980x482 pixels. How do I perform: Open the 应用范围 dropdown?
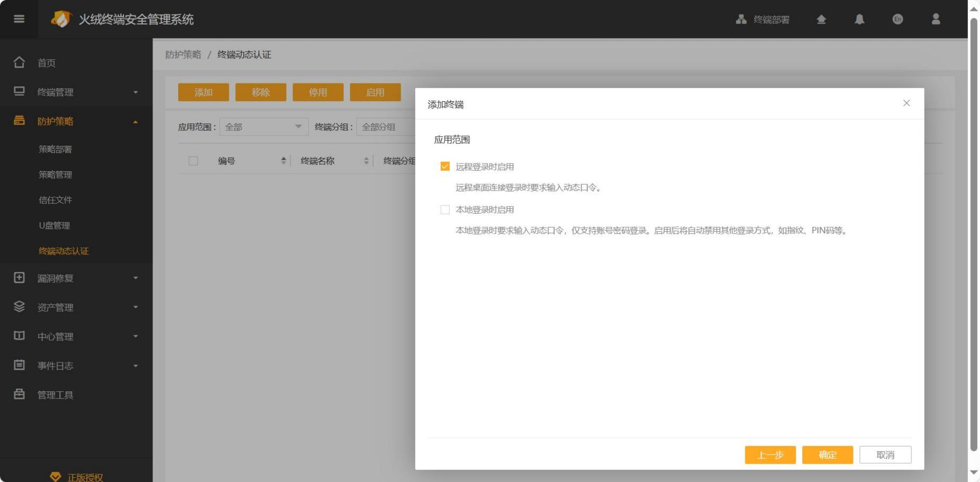pyautogui.click(x=264, y=127)
